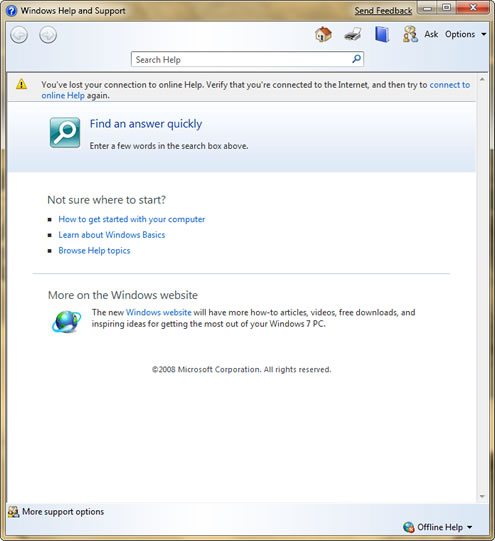This screenshot has height=541, width=495.
Task: Click the yellow warning triangle icon
Action: 21,84
